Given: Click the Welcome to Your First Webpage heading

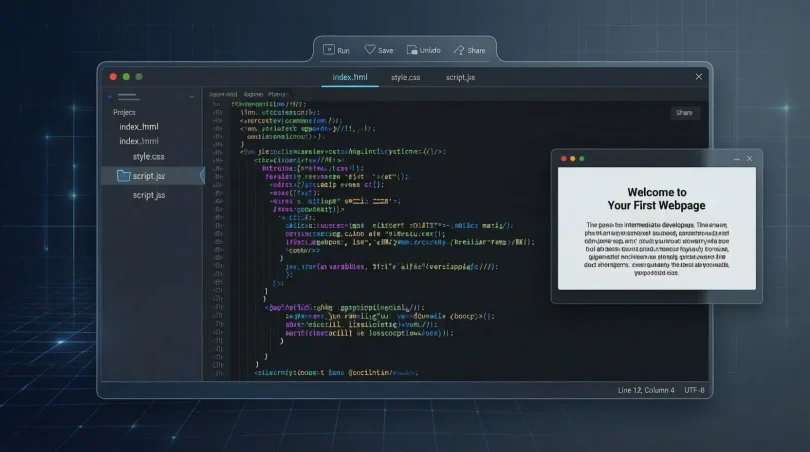Looking at the screenshot, I should [657, 199].
